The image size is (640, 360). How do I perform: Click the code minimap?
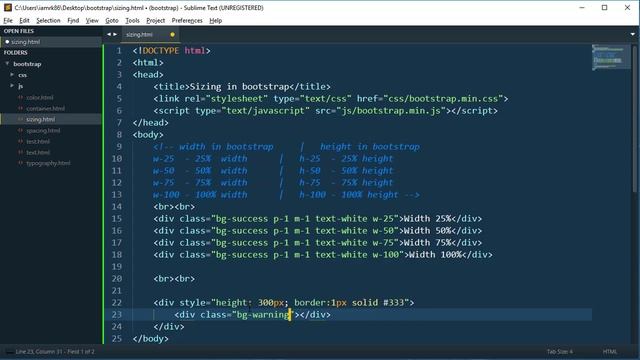pyautogui.click(x=610, y=58)
